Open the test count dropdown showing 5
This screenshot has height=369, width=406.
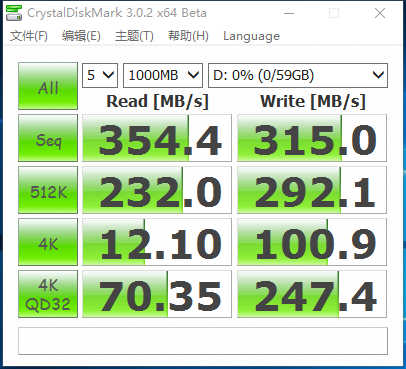coord(100,75)
